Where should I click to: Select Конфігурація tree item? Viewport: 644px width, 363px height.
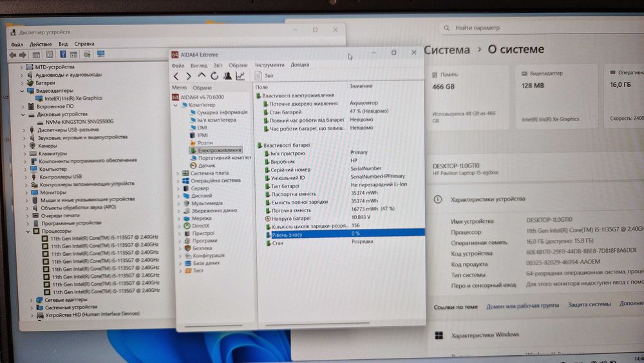click(x=205, y=256)
